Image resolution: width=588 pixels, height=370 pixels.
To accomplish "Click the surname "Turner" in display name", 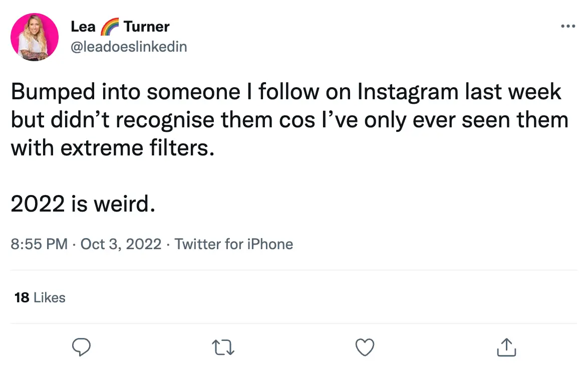I will click(146, 27).
